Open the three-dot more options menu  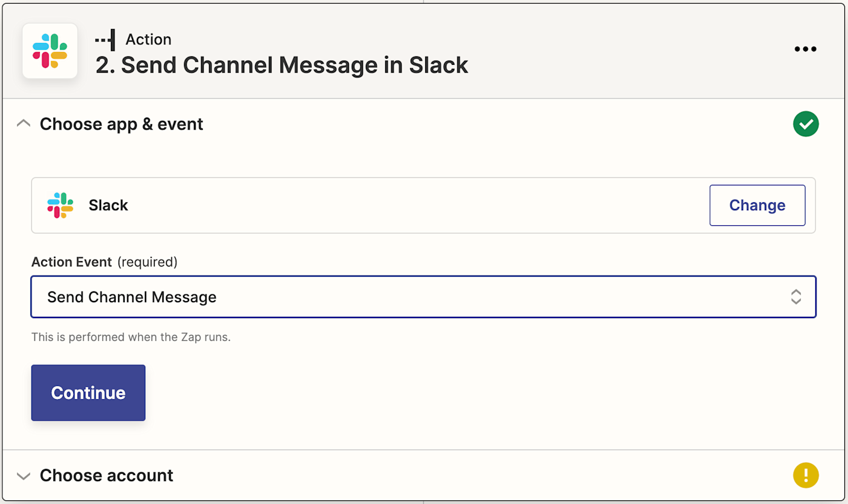805,50
